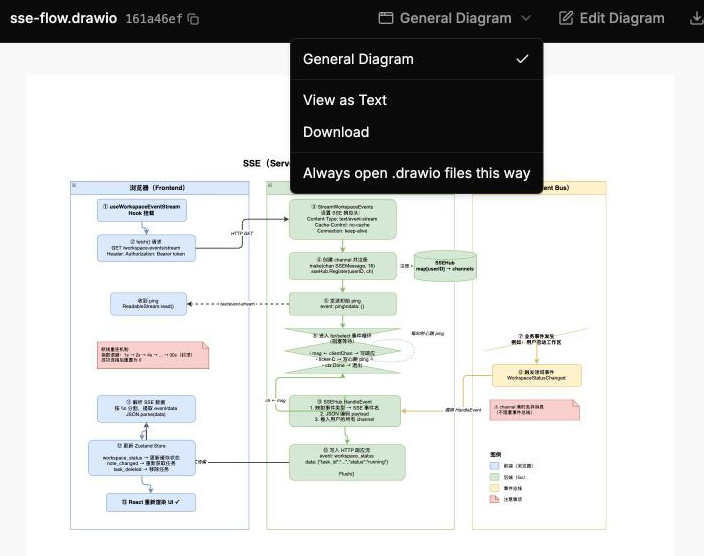Viewport: 704px width, 556px height.
Task: Click the download arrow icon in header
Action: [x=696, y=18]
